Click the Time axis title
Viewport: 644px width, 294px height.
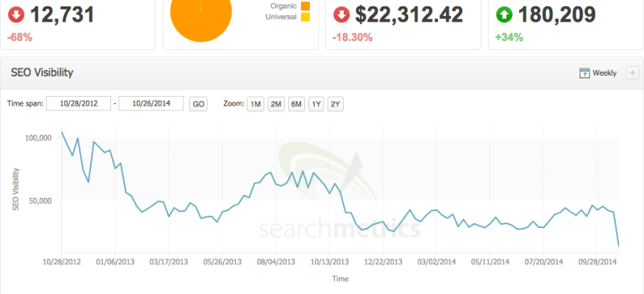click(340, 279)
